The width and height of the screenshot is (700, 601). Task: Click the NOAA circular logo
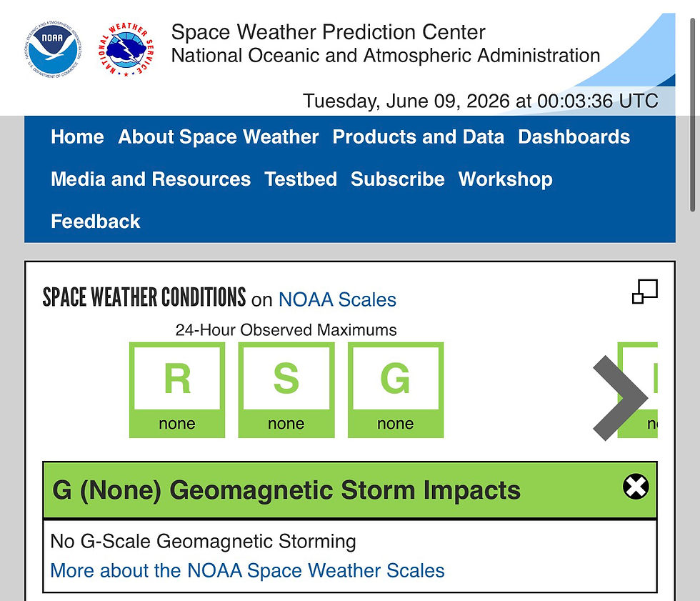[x=54, y=49]
